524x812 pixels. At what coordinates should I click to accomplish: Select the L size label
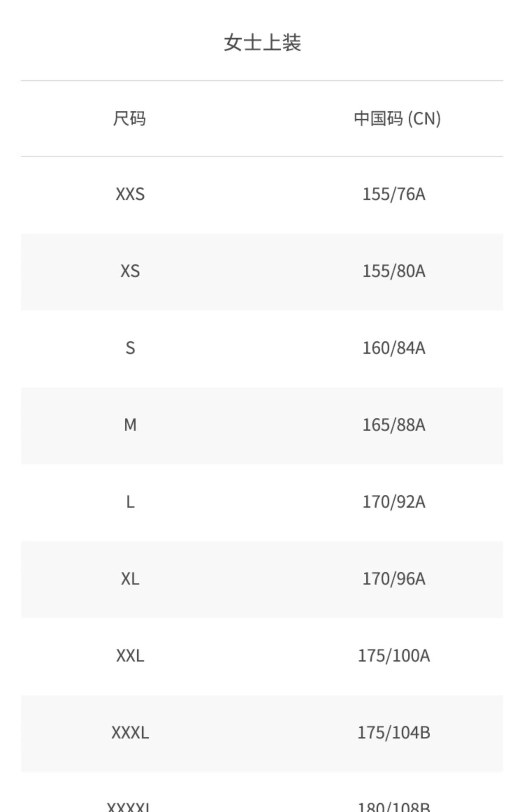[130, 502]
